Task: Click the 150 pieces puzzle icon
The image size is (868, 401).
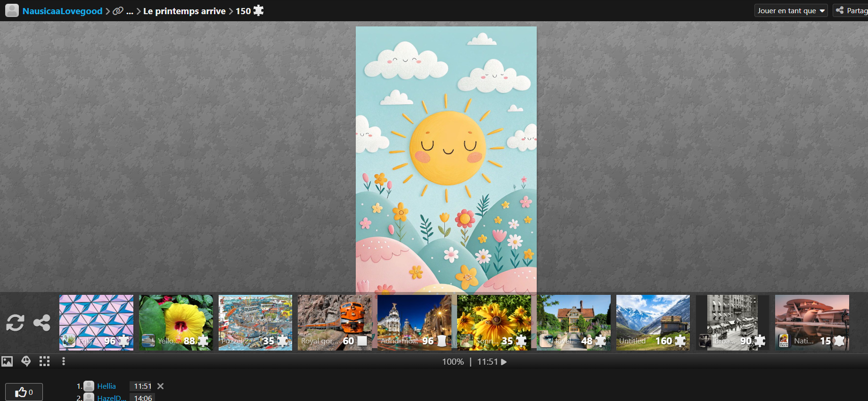Action: (258, 10)
